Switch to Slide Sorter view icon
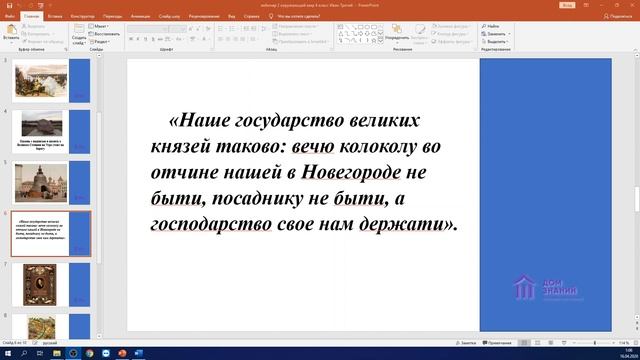This screenshot has width=640, height=360. coord(538,343)
